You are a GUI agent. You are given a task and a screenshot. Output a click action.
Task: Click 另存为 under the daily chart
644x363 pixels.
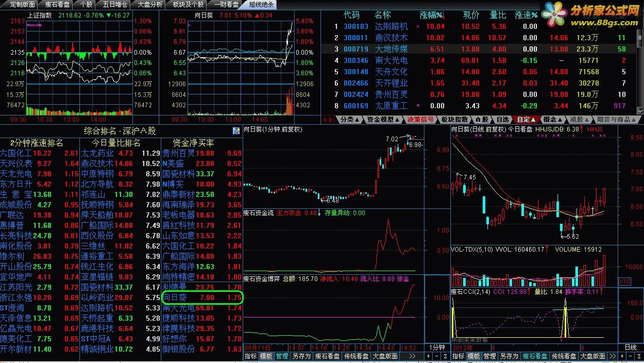(509, 356)
